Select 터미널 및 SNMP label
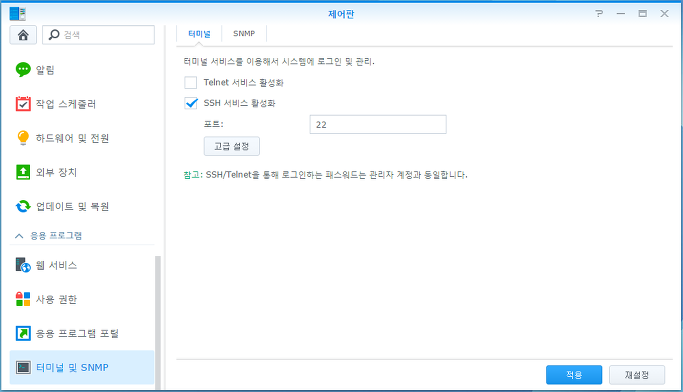This screenshot has height=392, width=683. pyautogui.click(x=72, y=367)
